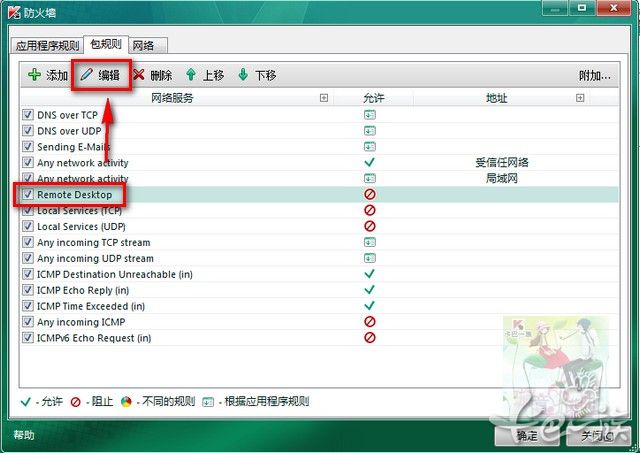Click allow checkmark for ICMP Time Exceeded
Image resolution: width=640 pixels, height=453 pixels.
pyautogui.click(x=370, y=306)
